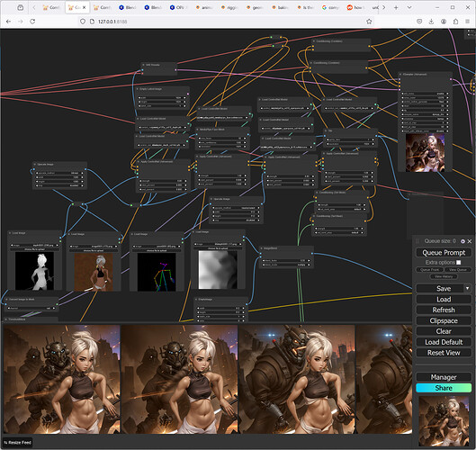Image resolution: width=476 pixels, height=450 pixels.
Task: Switch to the 'how t' browser tab
Action: [x=356, y=7]
